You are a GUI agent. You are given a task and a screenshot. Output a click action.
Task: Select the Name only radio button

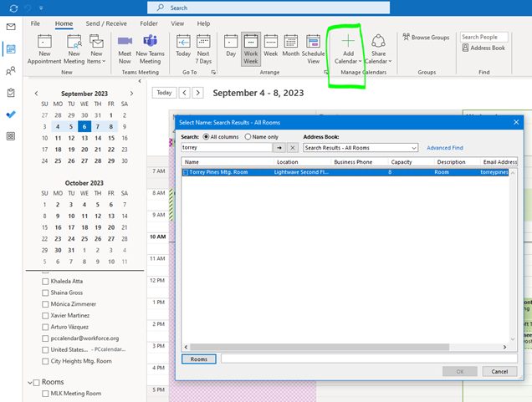[248, 136]
